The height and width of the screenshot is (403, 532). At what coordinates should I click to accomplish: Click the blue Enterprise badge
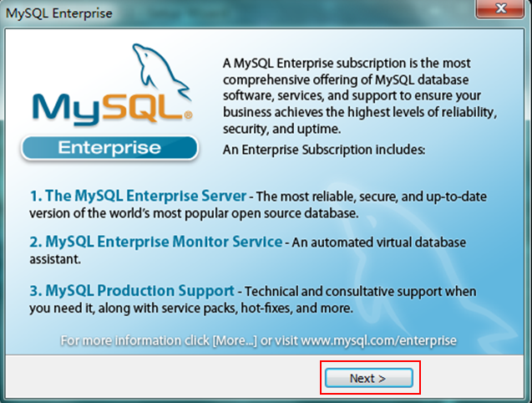tap(109, 148)
